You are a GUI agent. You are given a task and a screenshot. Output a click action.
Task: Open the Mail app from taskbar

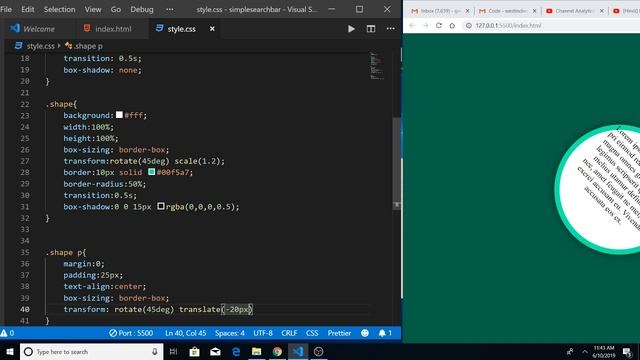pos(215,351)
